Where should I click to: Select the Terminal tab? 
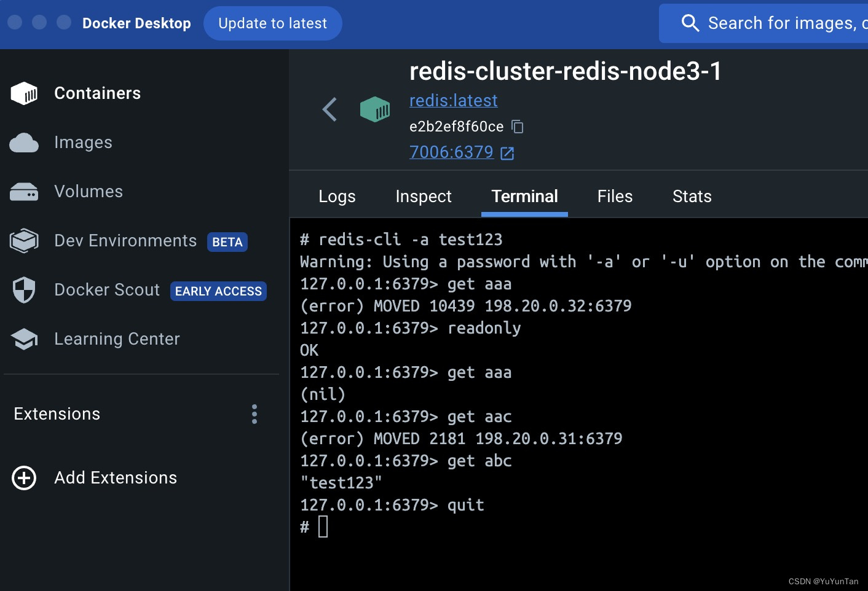(x=524, y=197)
